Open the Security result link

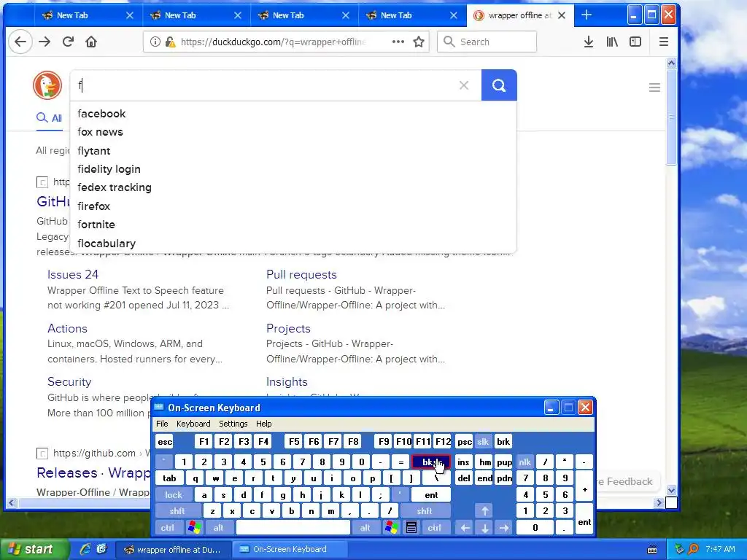tap(69, 382)
